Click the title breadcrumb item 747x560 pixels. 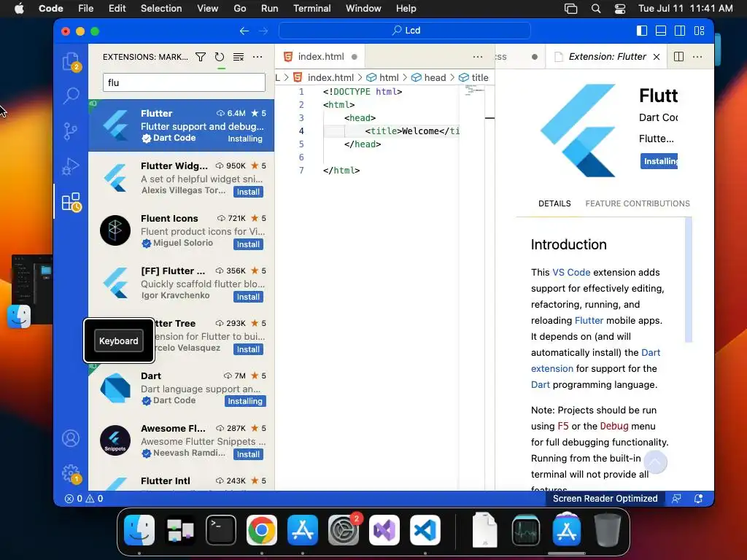coord(473,77)
